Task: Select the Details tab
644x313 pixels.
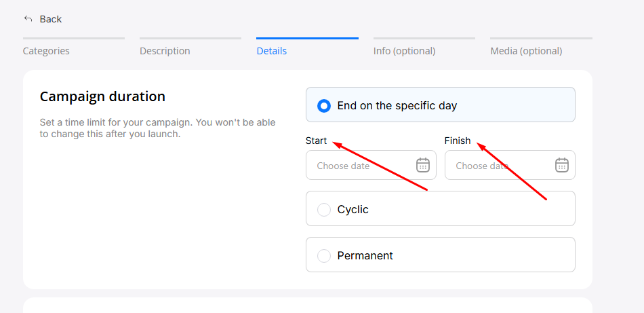Action: point(271,51)
